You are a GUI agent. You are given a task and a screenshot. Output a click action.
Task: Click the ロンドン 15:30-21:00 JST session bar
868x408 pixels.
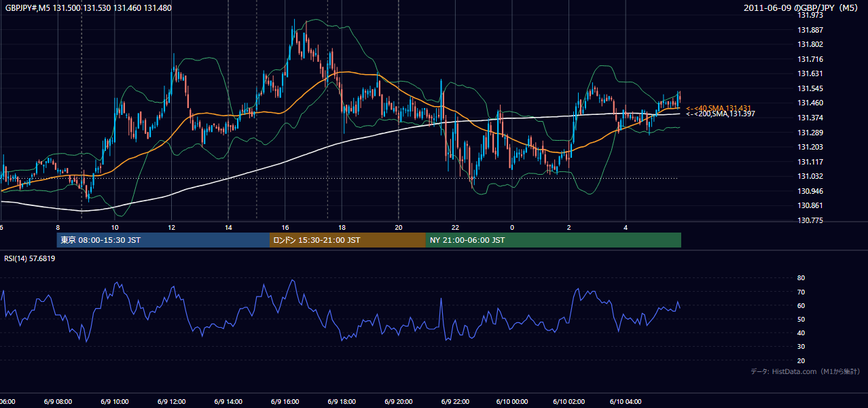tap(348, 240)
